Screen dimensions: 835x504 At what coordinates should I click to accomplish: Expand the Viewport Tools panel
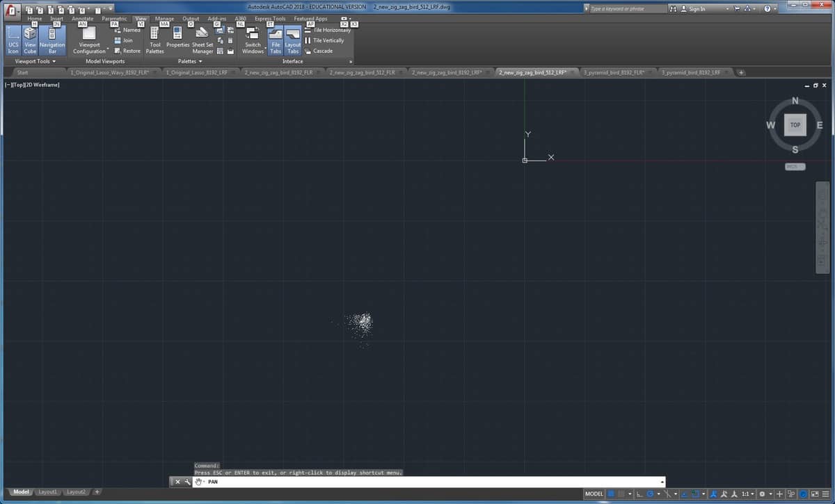click(x=35, y=61)
